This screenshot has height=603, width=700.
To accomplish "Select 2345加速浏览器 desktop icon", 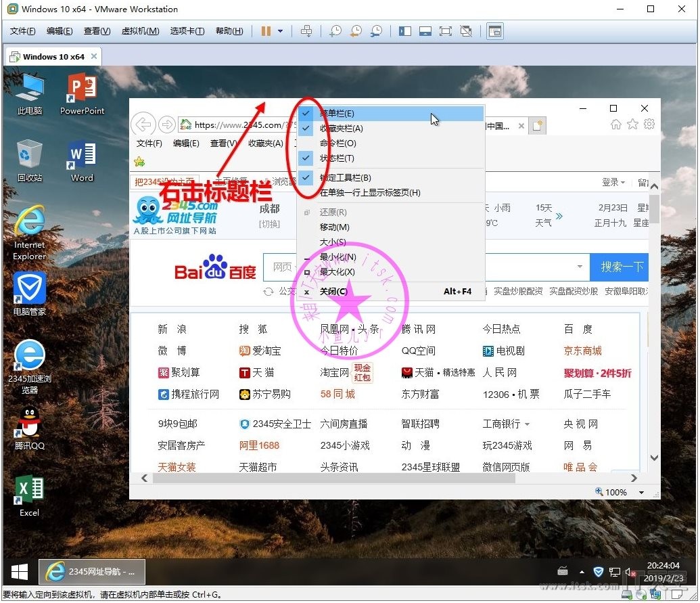I will (30, 367).
